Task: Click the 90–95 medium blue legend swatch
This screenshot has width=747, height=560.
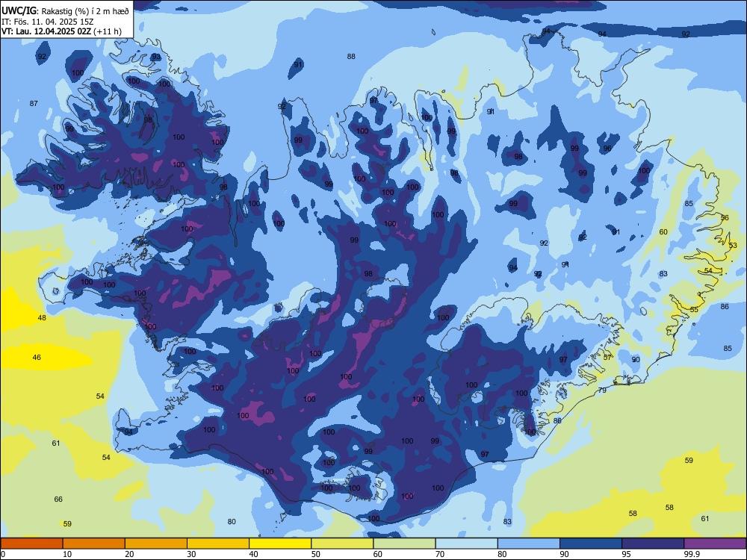Action: pyautogui.click(x=591, y=544)
